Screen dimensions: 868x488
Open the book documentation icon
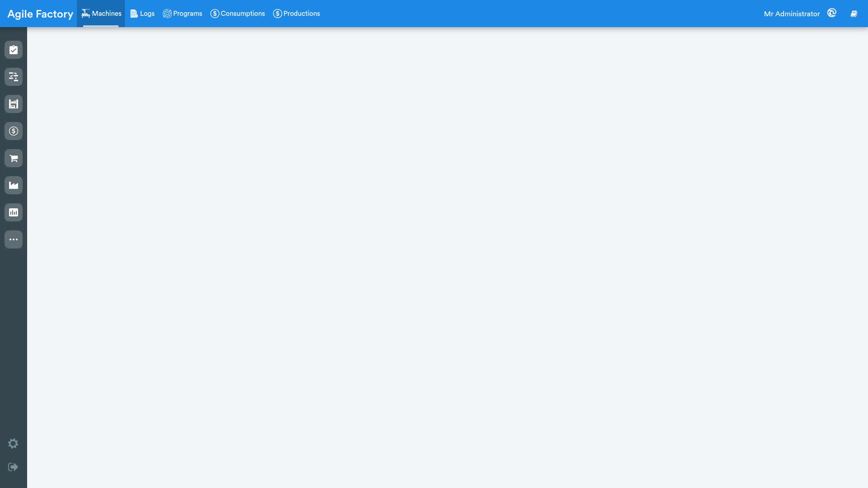click(x=854, y=14)
